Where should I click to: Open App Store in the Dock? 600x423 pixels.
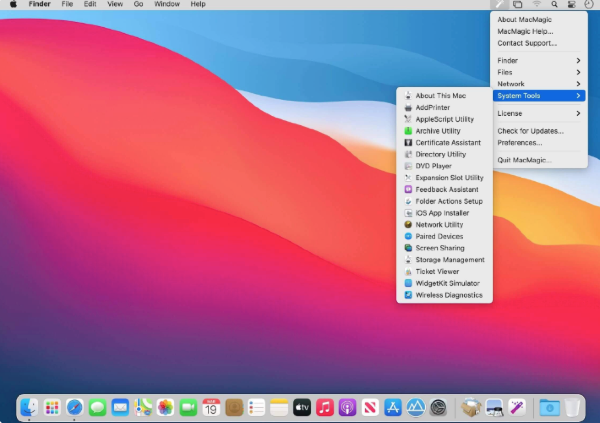[393, 407]
